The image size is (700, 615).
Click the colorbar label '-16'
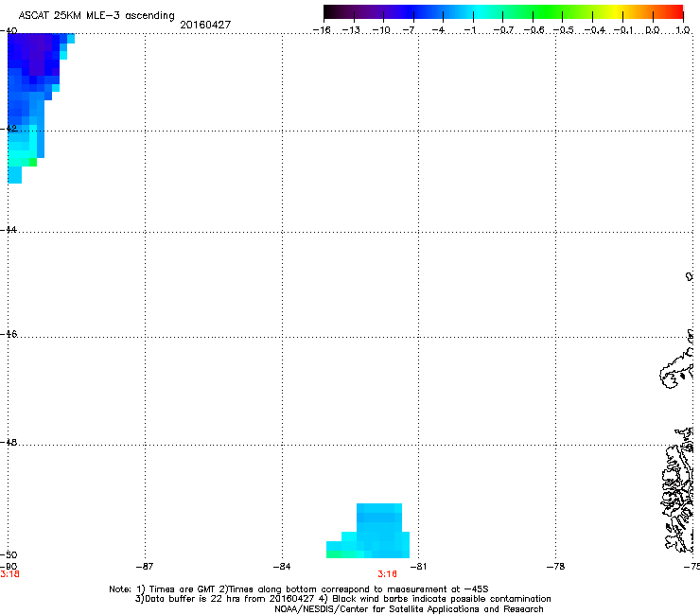[322, 30]
